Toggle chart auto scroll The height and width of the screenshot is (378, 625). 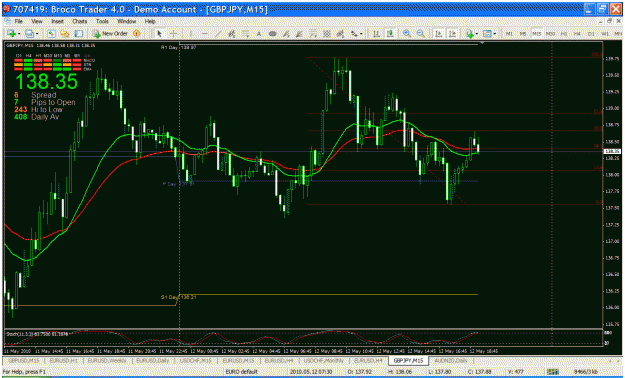(438, 34)
